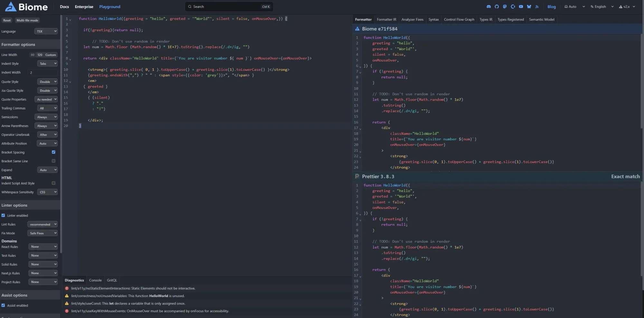Open the RSS feed icon
The height and width of the screenshot is (318, 644).
tap(537, 6)
